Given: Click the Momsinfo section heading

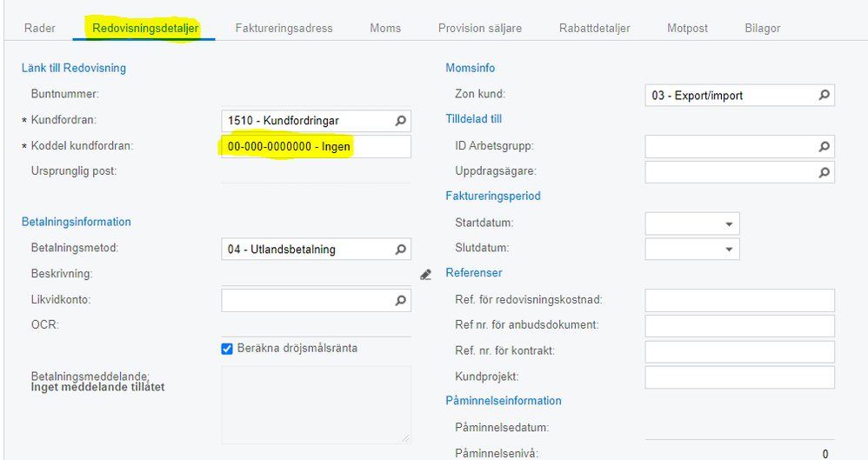Looking at the screenshot, I should click(470, 68).
